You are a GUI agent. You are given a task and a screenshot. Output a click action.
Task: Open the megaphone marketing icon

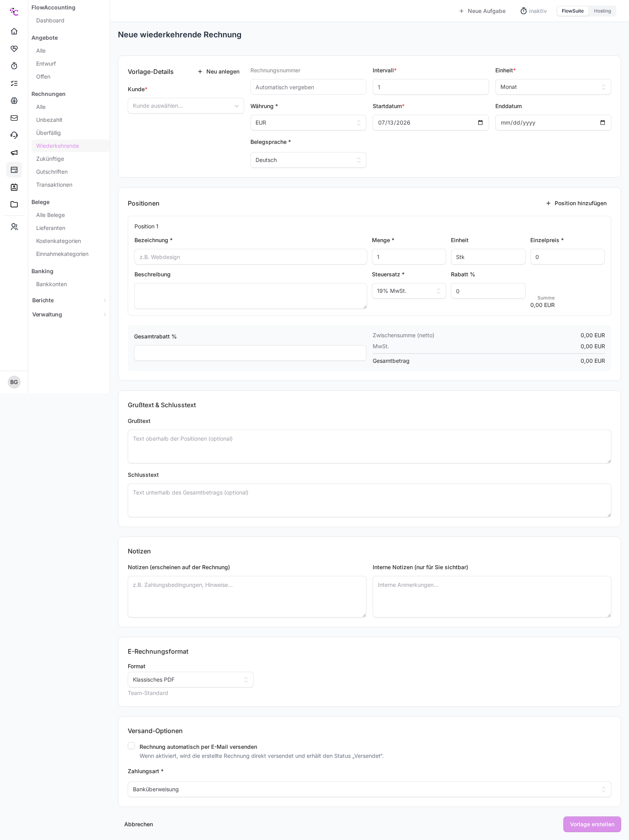14,153
